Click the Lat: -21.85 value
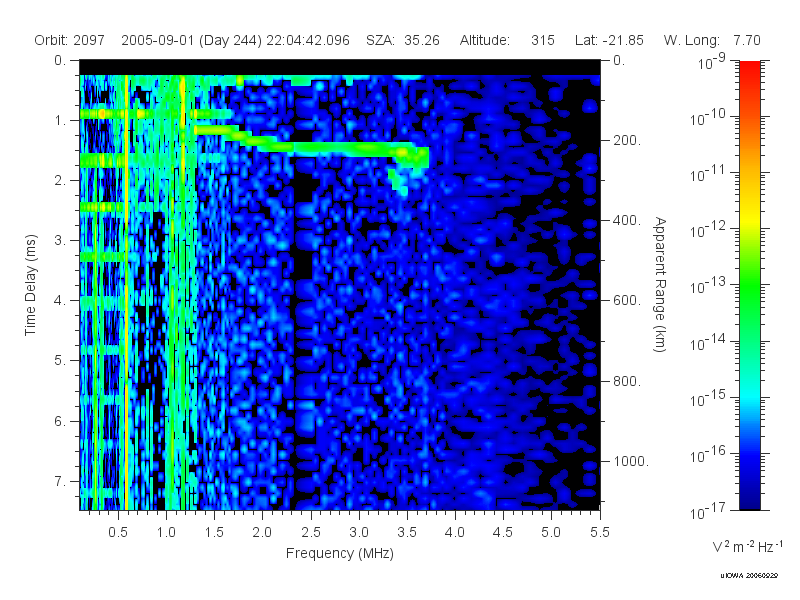The width and height of the screenshot is (800, 600). [x=609, y=40]
